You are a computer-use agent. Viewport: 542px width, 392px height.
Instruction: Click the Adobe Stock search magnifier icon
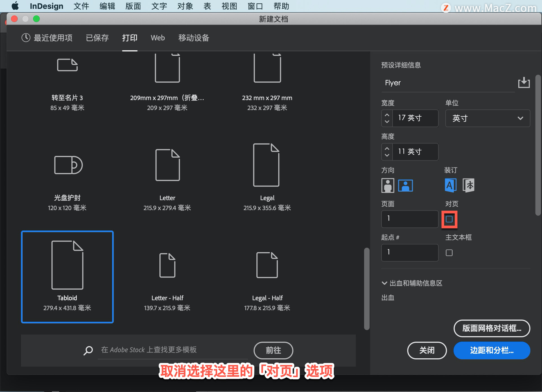coord(88,350)
